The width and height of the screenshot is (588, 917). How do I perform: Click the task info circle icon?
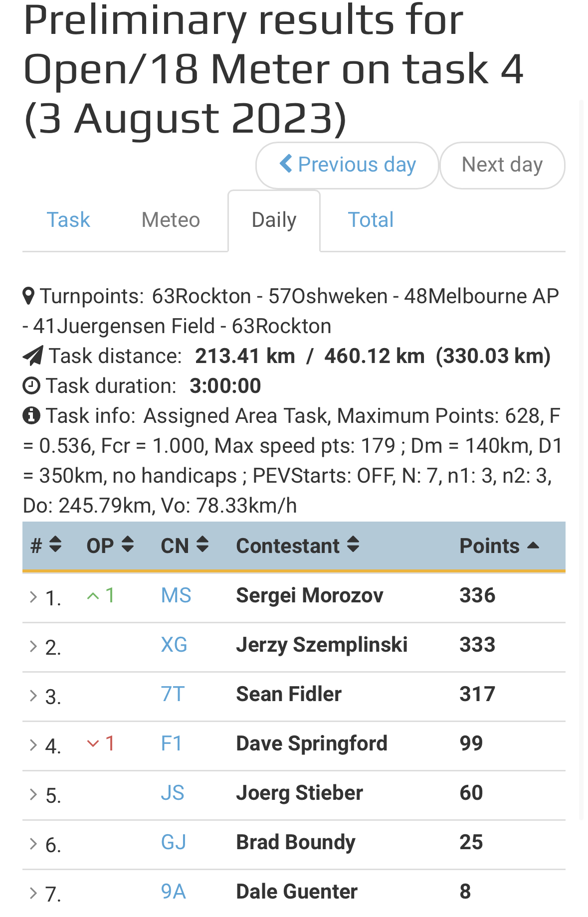pyautogui.click(x=31, y=415)
